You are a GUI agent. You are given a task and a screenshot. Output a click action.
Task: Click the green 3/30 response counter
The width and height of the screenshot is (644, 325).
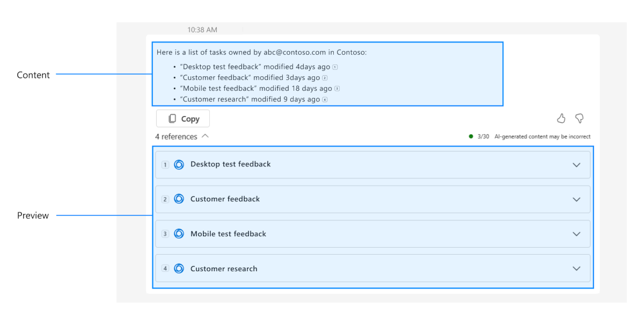tap(483, 136)
